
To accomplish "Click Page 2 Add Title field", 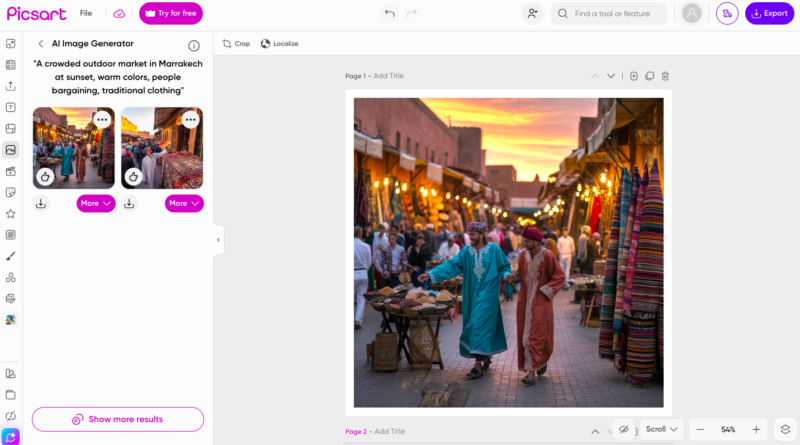I will (389, 431).
